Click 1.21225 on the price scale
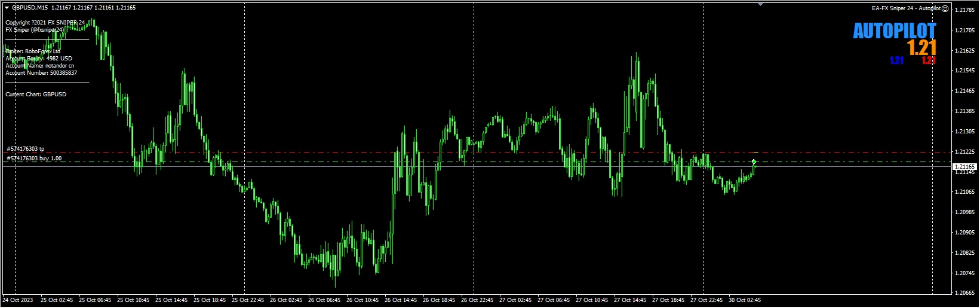Image resolution: width=980 pixels, height=308 pixels. [x=965, y=152]
